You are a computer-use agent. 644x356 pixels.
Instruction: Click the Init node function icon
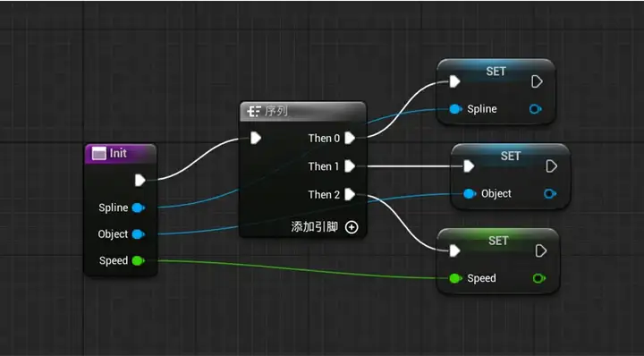coord(99,154)
